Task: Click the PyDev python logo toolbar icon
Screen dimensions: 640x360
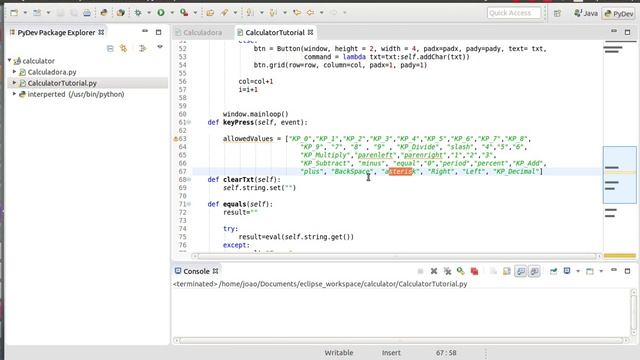Action: click(104, 13)
